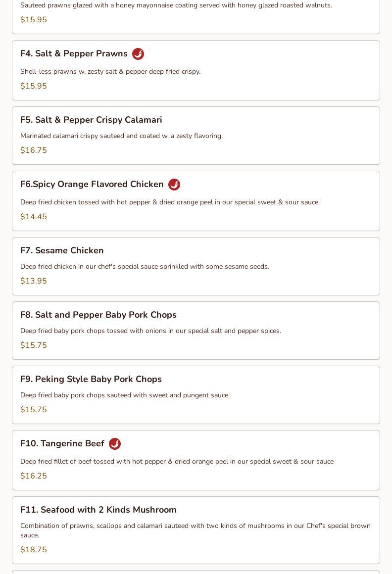Image resolution: width=392 pixels, height=574 pixels.
Task: Click Tangerine Beef $16.25 price
Action: point(34,476)
